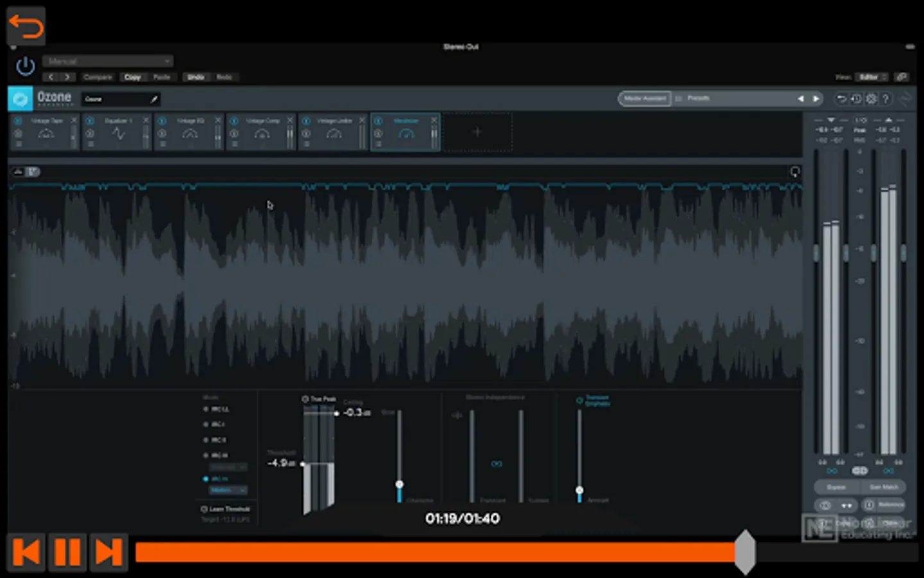This screenshot has width=924, height=578.
Task: Open Ozone settings gear icon
Action: (871, 99)
